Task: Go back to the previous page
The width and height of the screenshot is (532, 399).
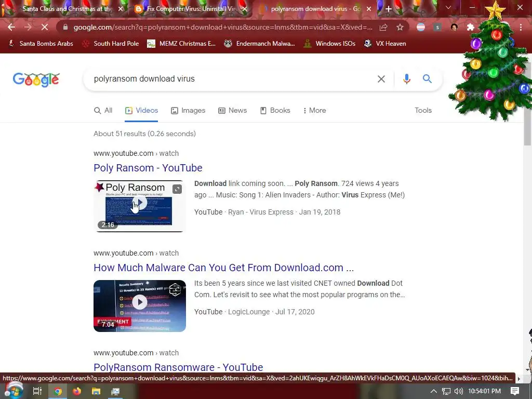Action: pos(11,27)
